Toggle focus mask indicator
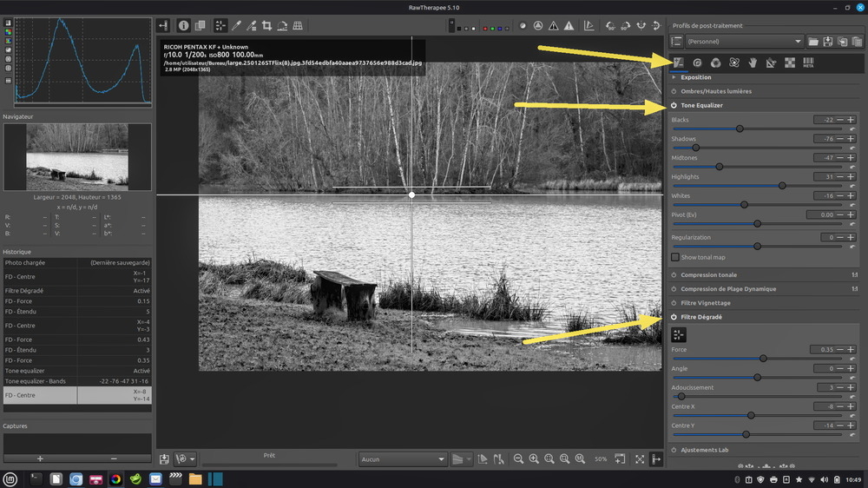 [538, 25]
